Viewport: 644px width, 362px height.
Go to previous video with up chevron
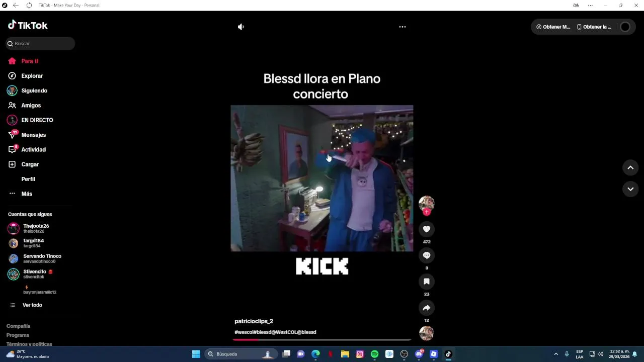pos(630,167)
